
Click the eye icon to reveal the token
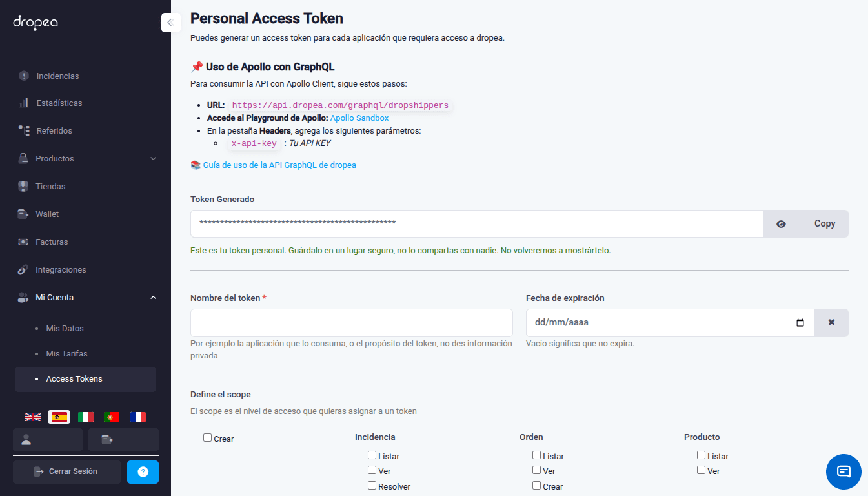coord(781,224)
